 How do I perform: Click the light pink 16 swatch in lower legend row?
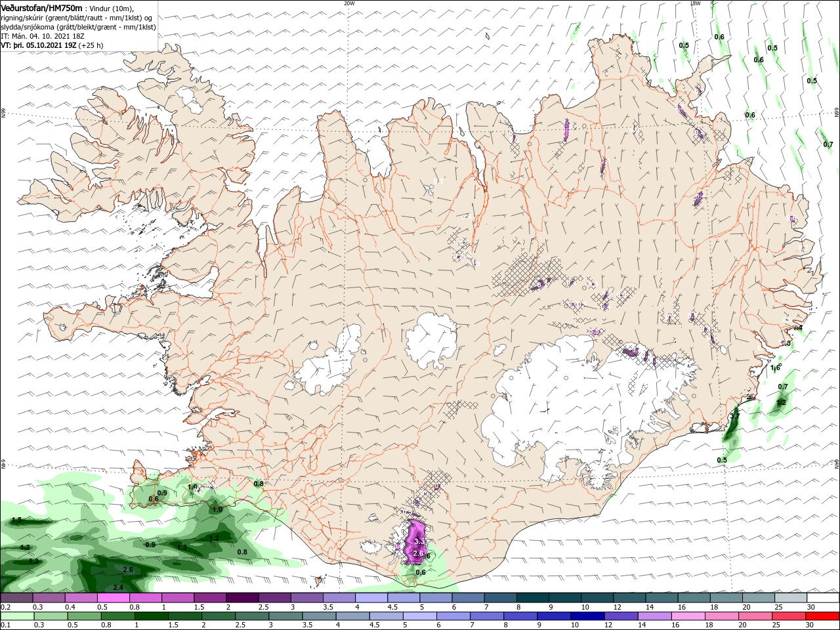[688, 616]
